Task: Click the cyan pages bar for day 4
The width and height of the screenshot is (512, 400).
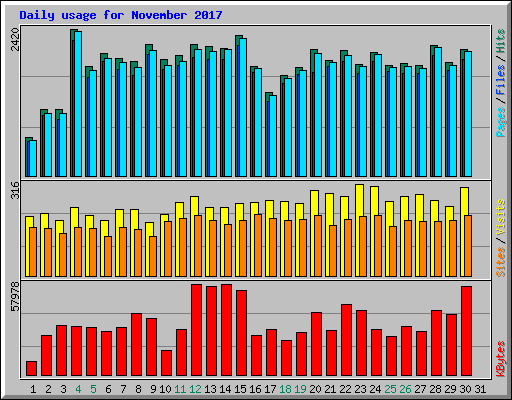Action: (78, 104)
